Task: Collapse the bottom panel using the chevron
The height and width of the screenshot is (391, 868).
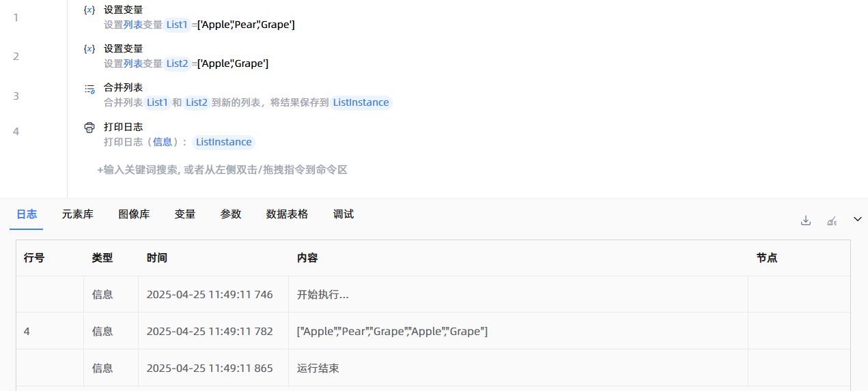Action: 858,219
